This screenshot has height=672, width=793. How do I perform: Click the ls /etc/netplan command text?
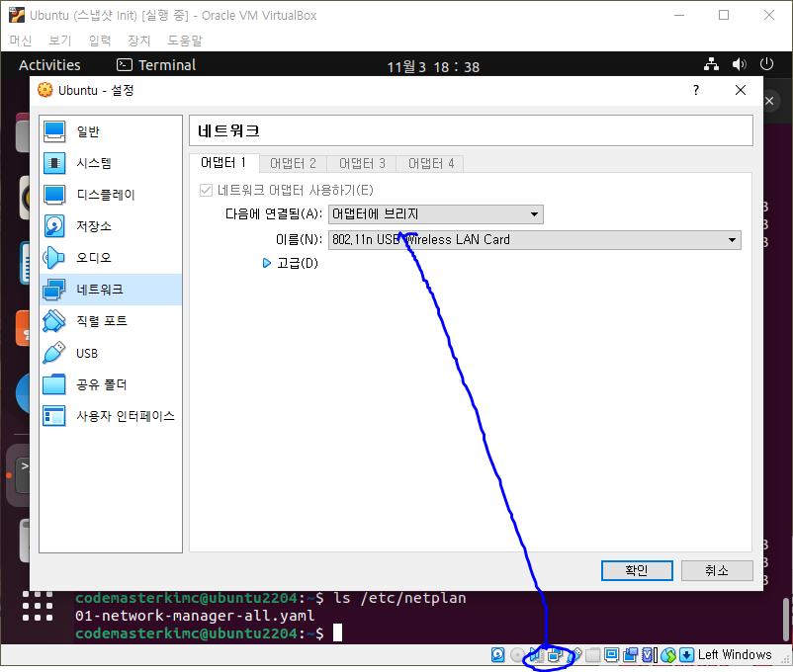click(399, 598)
